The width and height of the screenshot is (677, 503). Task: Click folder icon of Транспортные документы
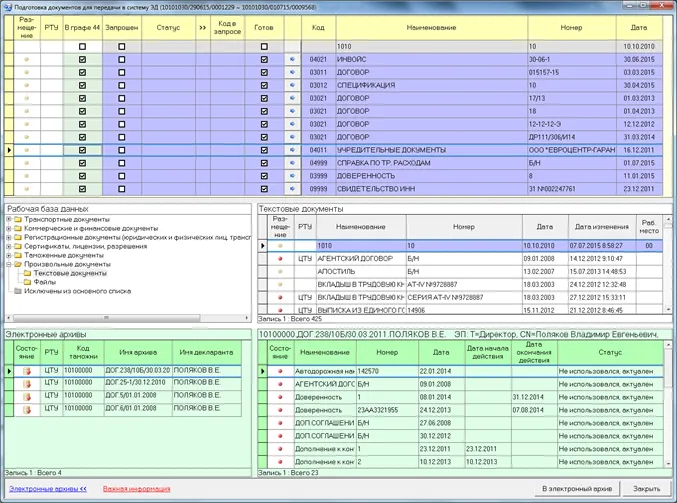pyautogui.click(x=18, y=219)
